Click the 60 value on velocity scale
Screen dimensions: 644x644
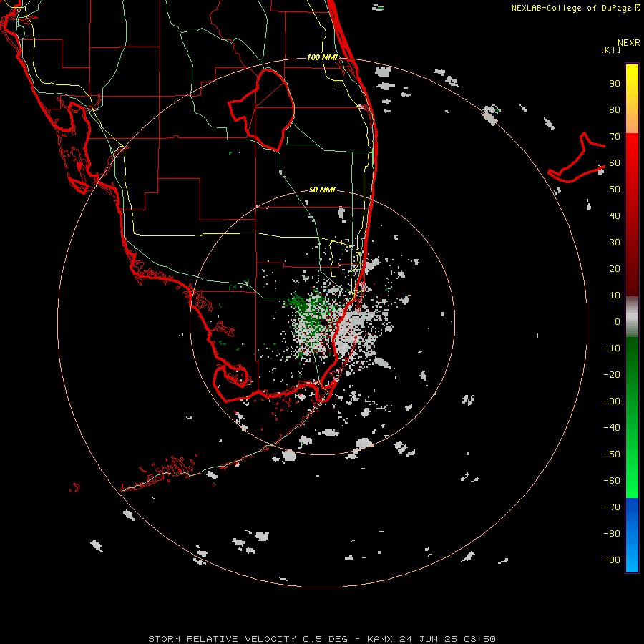click(x=615, y=163)
